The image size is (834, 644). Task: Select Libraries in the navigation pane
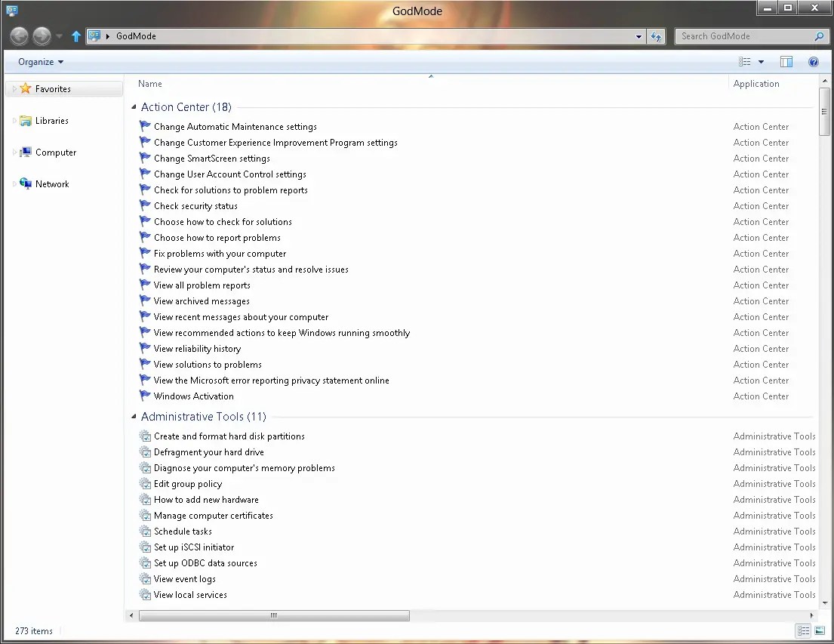(x=51, y=121)
